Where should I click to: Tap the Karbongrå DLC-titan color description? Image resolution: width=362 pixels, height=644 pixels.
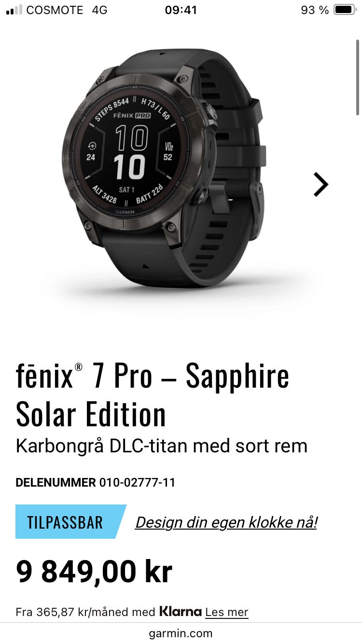click(x=162, y=446)
